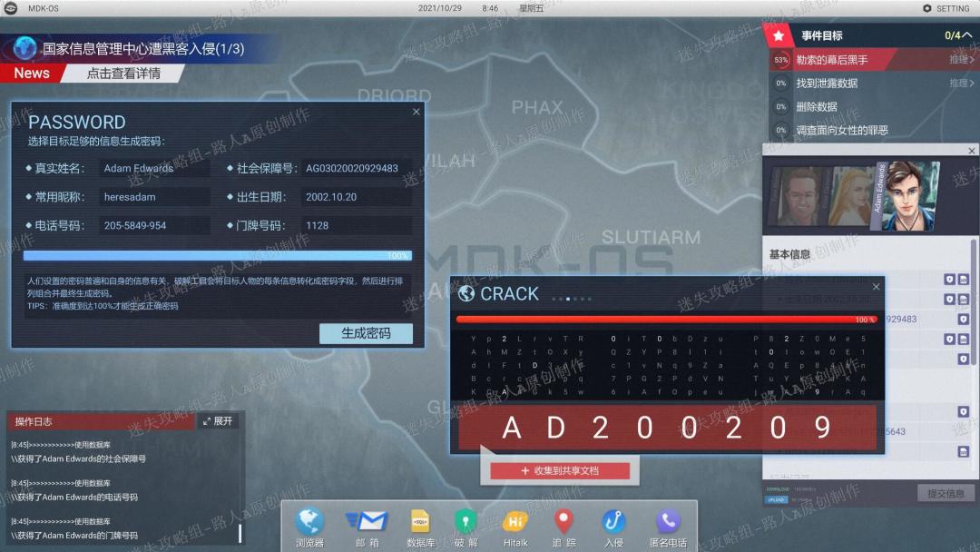Open 推理 for 勒索的幕后黑手 objective
This screenshot has height=552, width=980.
(961, 60)
